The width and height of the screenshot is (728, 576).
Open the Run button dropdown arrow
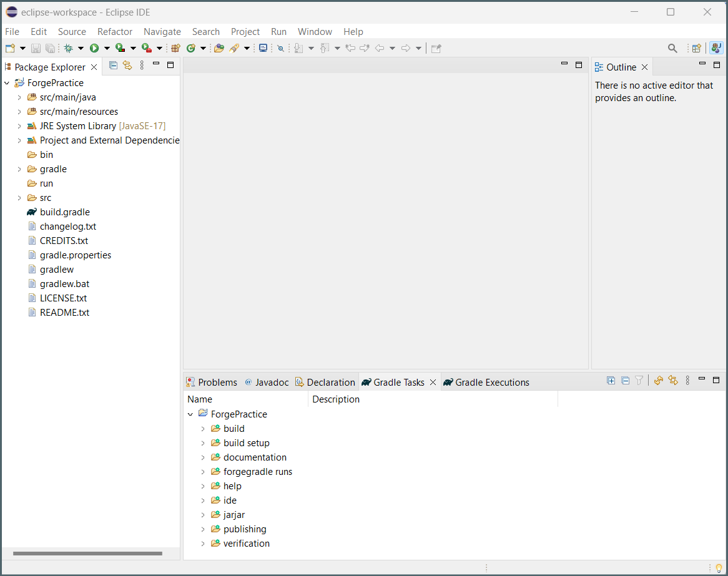click(107, 48)
